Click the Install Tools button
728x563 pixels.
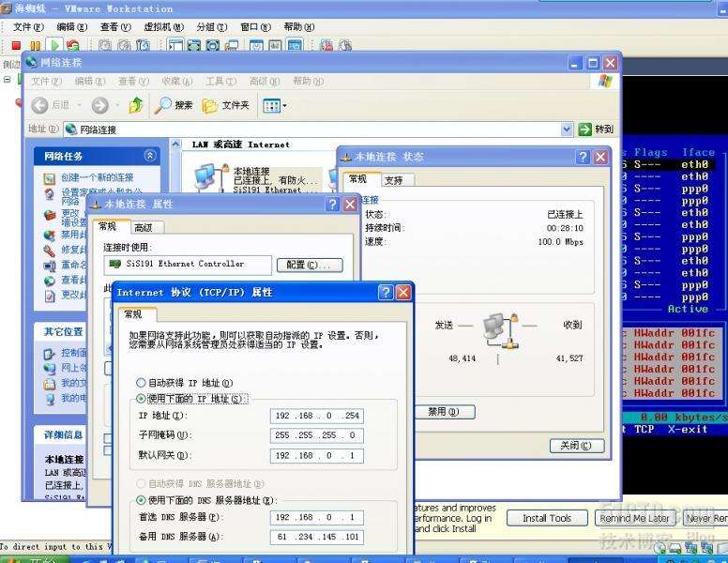547,518
